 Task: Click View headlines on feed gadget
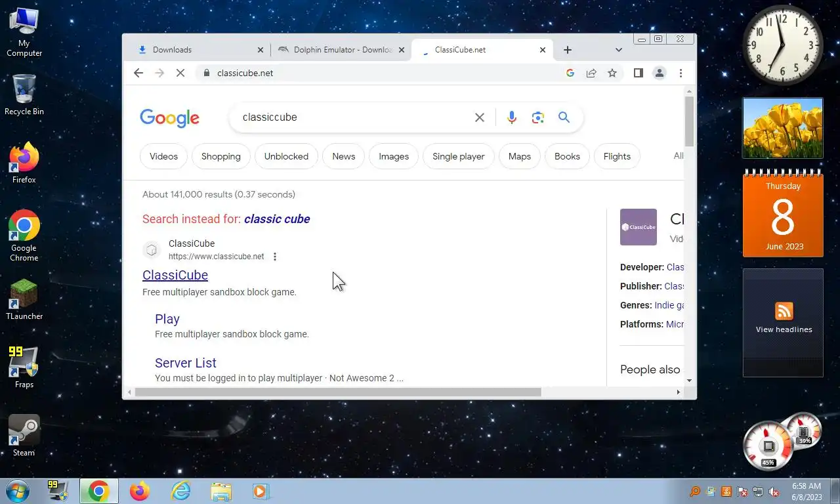pos(784,329)
